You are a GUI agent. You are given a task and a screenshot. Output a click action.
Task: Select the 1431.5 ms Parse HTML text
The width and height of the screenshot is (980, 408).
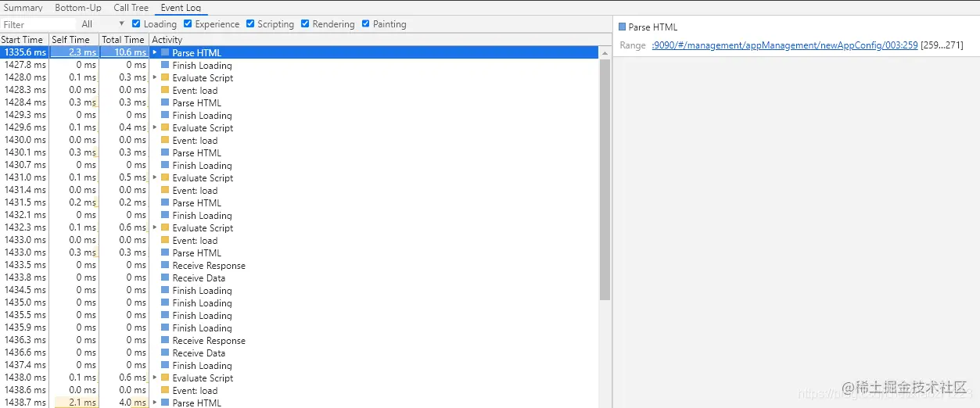coord(197,202)
